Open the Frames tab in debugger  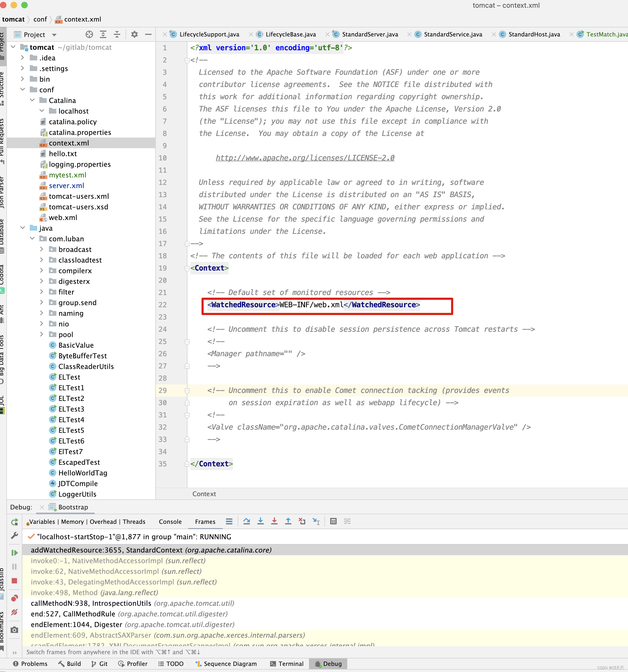point(205,522)
